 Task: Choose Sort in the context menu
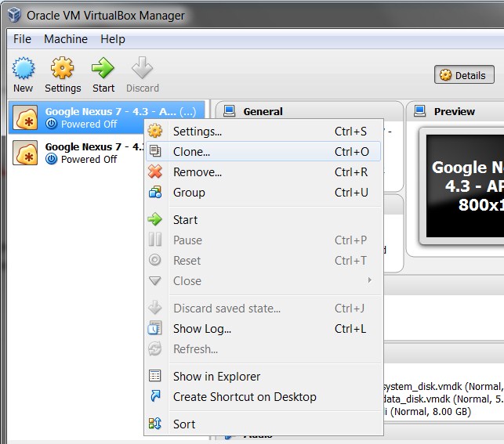[263, 424]
